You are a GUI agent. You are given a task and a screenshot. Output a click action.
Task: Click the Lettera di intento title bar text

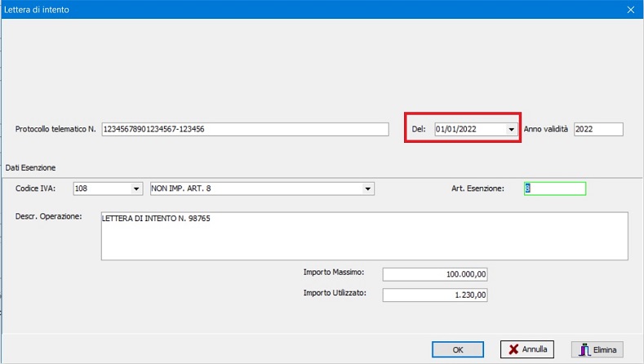37,10
